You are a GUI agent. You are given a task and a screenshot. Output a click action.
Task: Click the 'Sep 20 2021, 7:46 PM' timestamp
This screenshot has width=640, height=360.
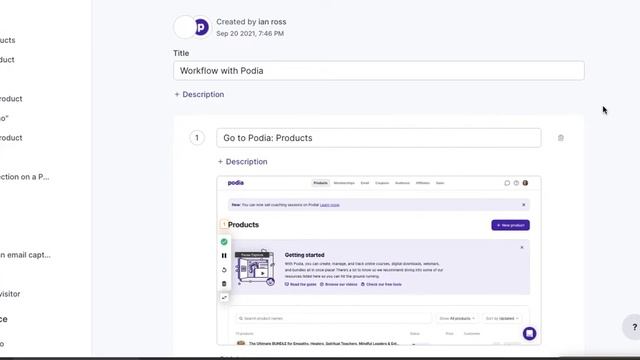(x=250, y=33)
